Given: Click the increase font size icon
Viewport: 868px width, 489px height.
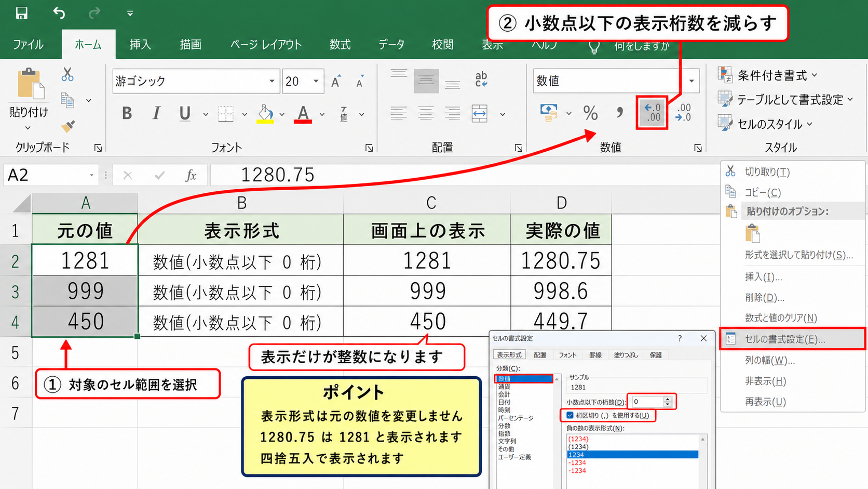Looking at the screenshot, I should [x=336, y=81].
